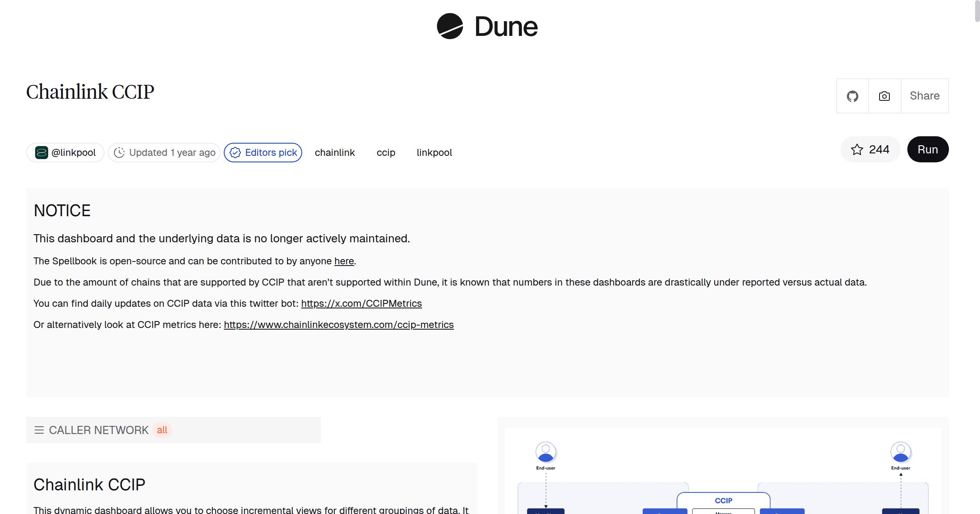The height and width of the screenshot is (514, 980).
Task: Open the GitHub repository icon
Action: [852, 96]
